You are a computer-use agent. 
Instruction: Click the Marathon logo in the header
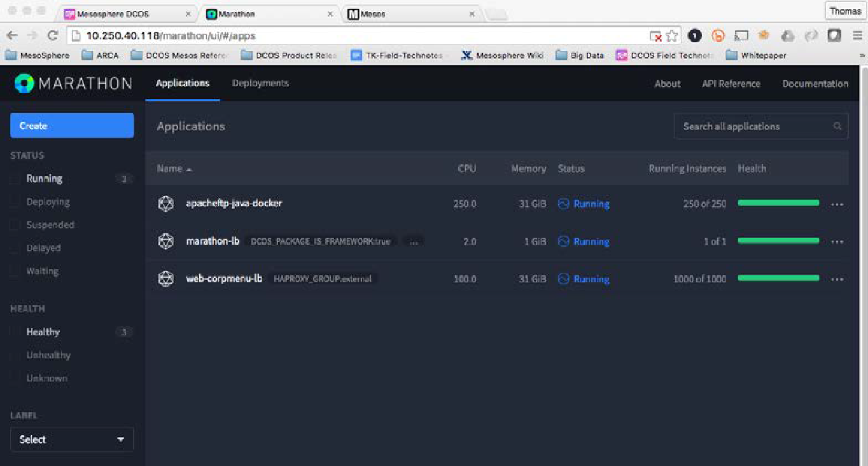pos(73,83)
